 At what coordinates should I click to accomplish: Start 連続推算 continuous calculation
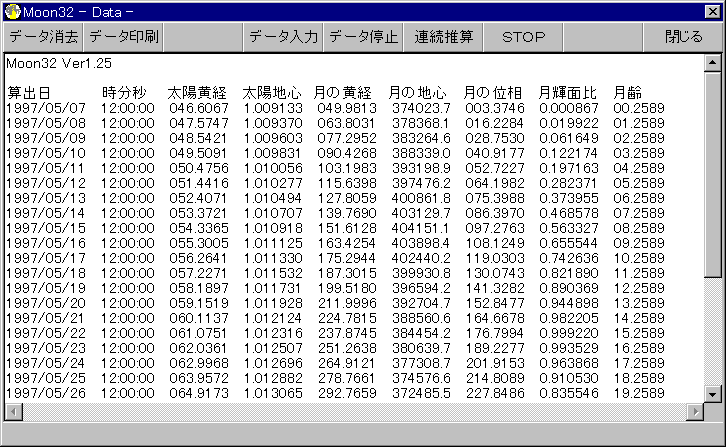444,37
